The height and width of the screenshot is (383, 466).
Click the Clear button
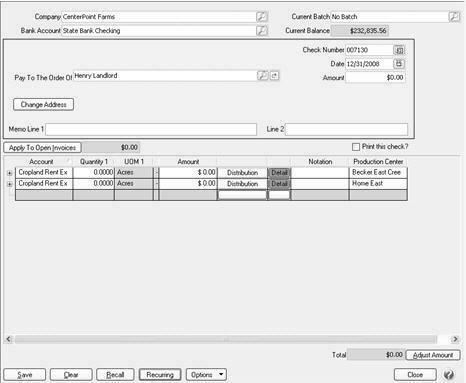coord(71,375)
